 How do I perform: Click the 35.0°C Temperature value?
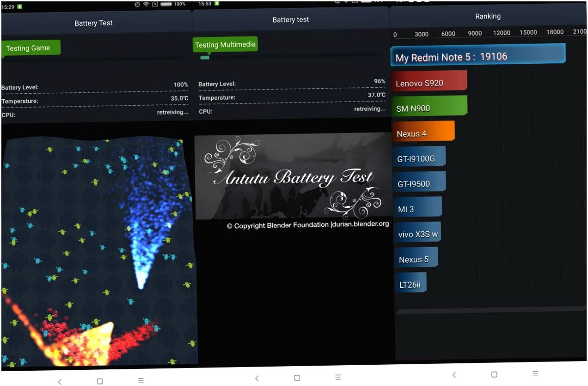179,98
